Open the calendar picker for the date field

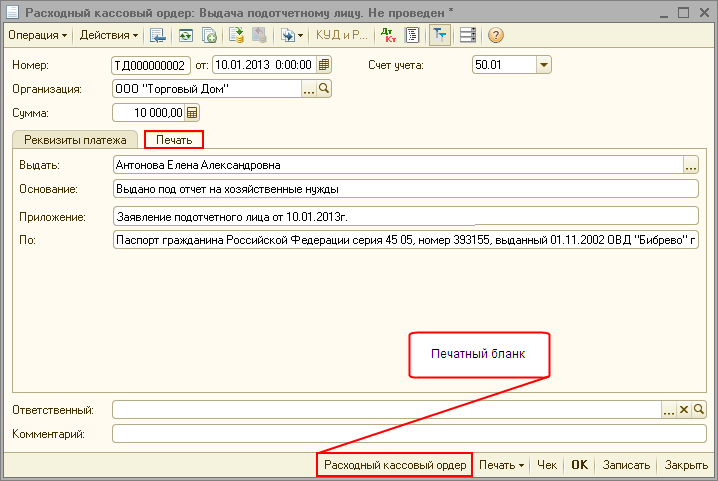(x=324, y=65)
